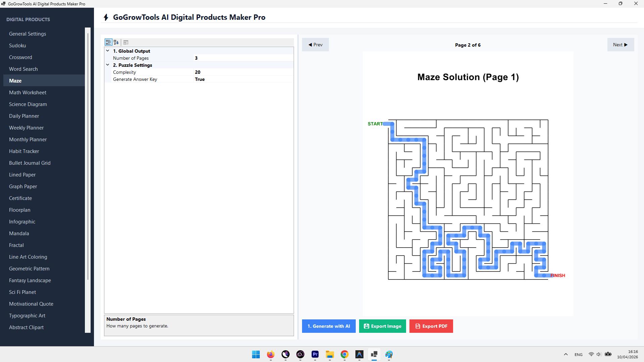Edit the Complexity value 20
The height and width of the screenshot is (362, 644).
coord(244,72)
